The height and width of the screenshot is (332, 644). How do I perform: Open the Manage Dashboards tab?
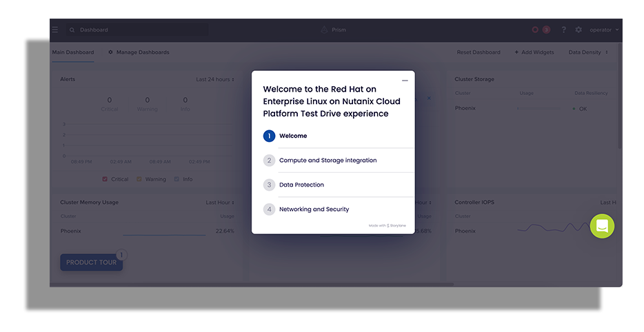point(139,52)
